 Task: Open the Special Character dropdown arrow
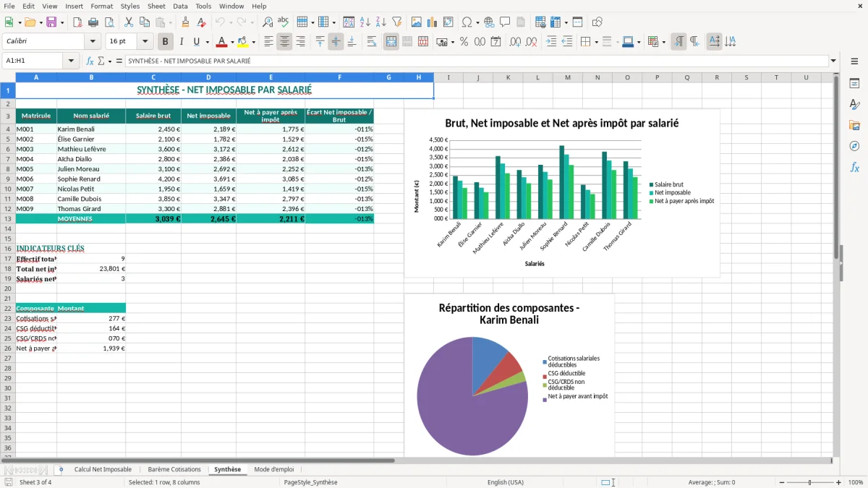pyautogui.click(x=476, y=22)
